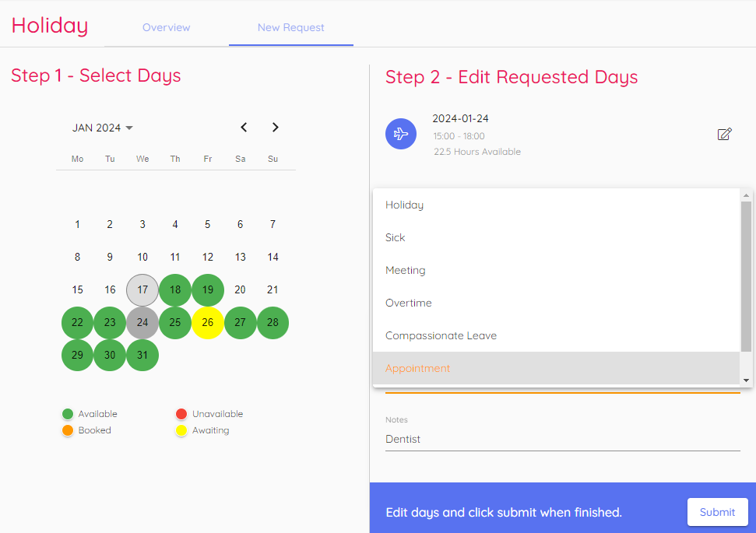This screenshot has height=533, width=756.
Task: Open the New Request tab
Action: (x=291, y=27)
